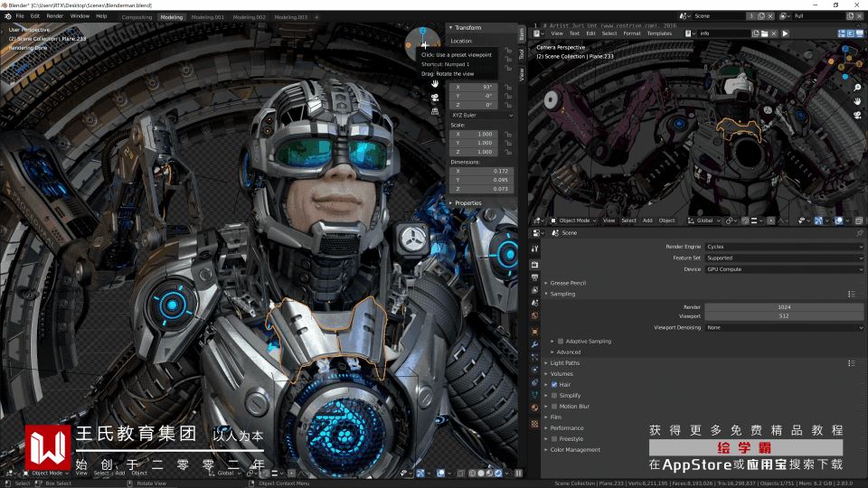Screen dimensions: 868x488
Task: Click the Add menu in the camera viewport header
Action: click(647, 221)
